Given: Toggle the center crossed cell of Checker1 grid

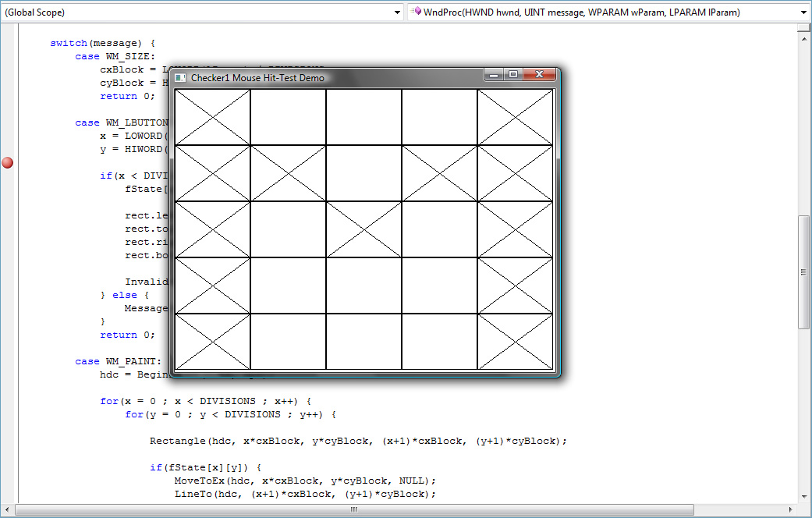Looking at the screenshot, I should click(364, 229).
